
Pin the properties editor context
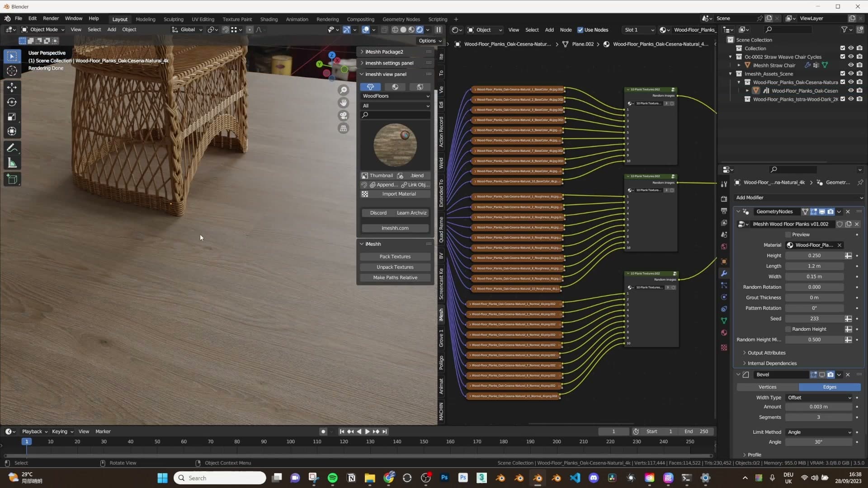860,183
